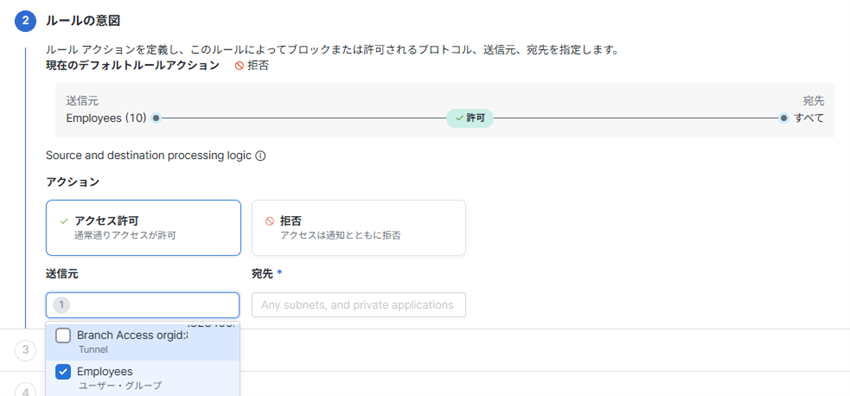
Task: Click the source endpoint dot near Employees
Action: click(156, 118)
